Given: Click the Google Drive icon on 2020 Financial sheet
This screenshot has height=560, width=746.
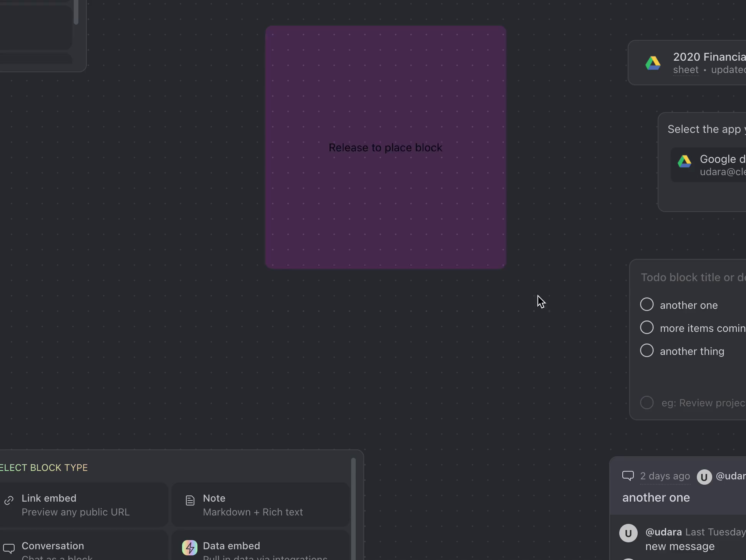Looking at the screenshot, I should pyautogui.click(x=653, y=63).
